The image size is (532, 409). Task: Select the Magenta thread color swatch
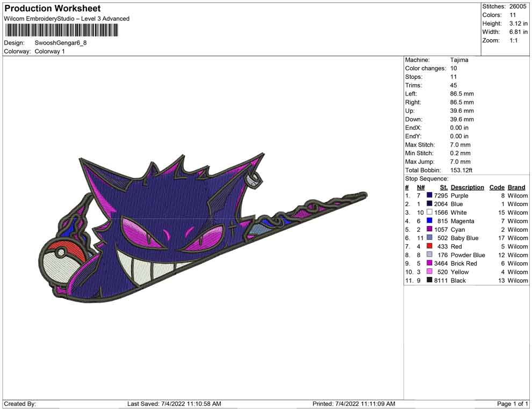pyautogui.click(x=429, y=221)
